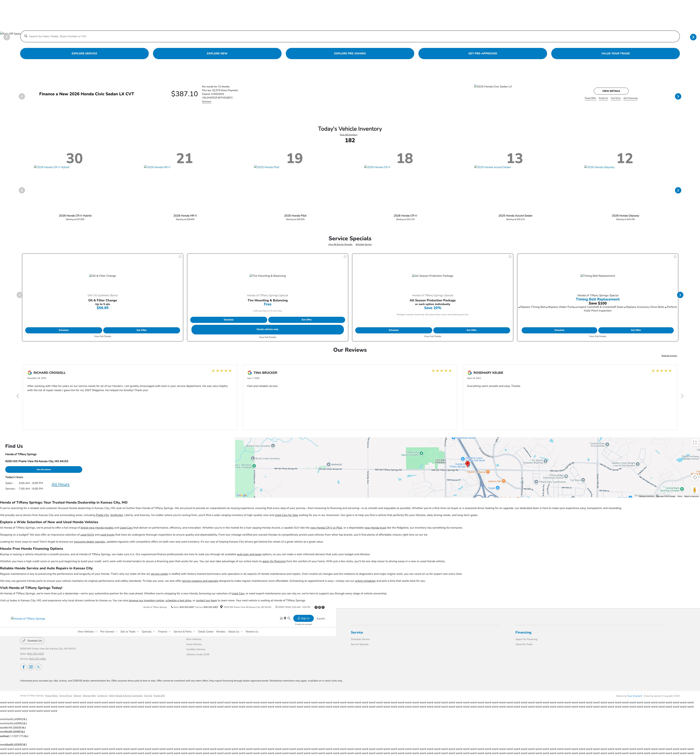This screenshot has width=700, height=756.
Task: Move the Today's Vehicle Inventory carousel to the left
Action: click(x=22, y=190)
